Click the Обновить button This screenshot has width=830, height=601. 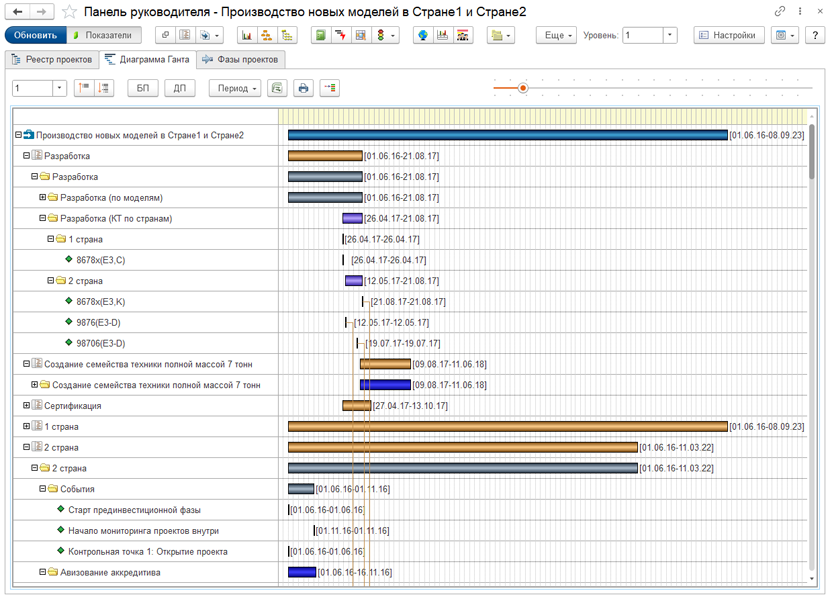click(35, 35)
